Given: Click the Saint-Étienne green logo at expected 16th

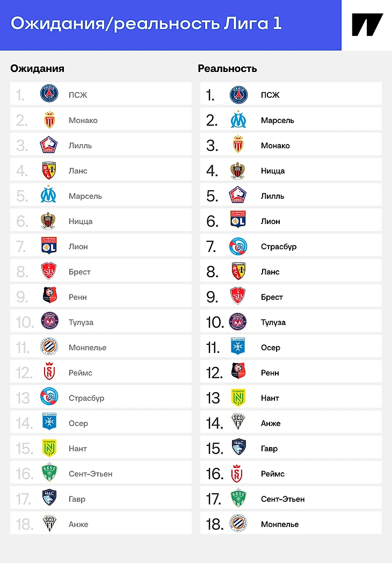Looking at the screenshot, I should pos(49,473).
